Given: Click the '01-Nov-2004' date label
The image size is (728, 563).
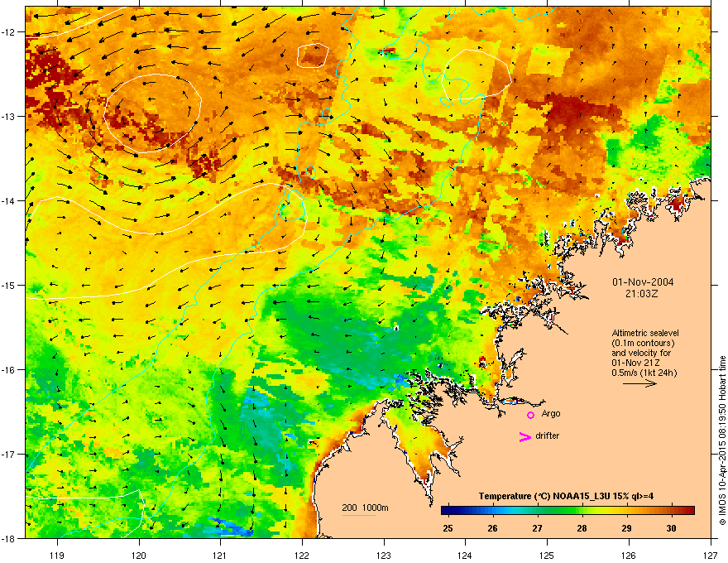Looking at the screenshot, I should (643, 282).
